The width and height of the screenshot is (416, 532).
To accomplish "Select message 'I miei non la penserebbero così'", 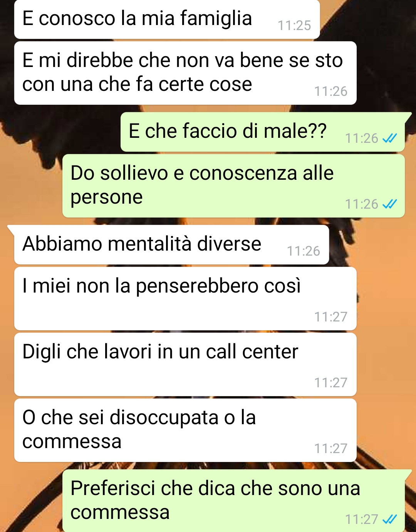I will 185,299.
